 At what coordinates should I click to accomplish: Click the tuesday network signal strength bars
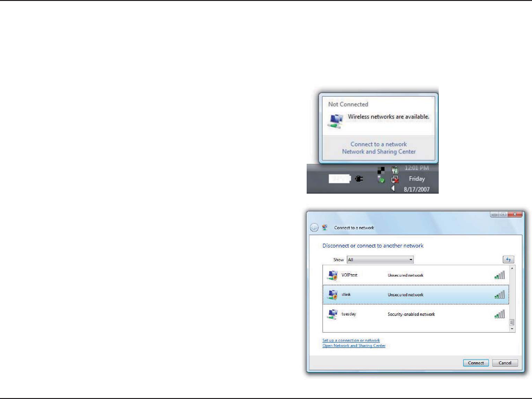coord(499,314)
